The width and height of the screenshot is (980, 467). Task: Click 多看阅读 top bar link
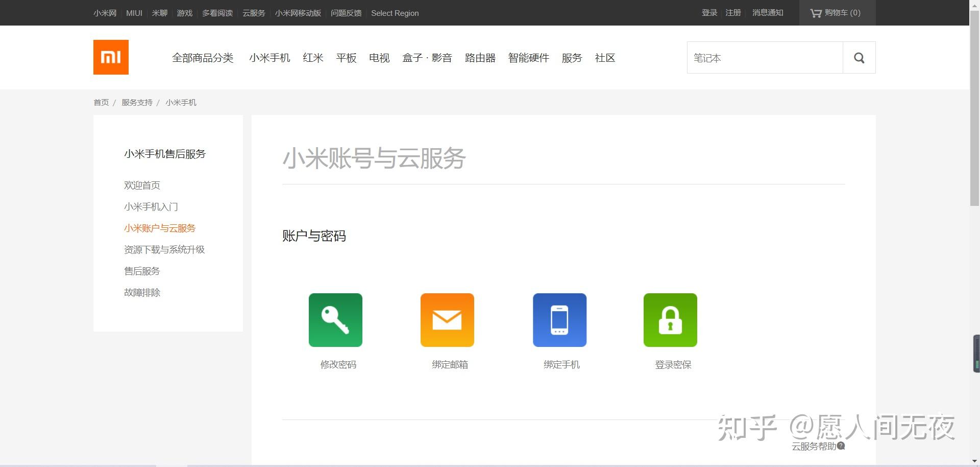pos(217,13)
